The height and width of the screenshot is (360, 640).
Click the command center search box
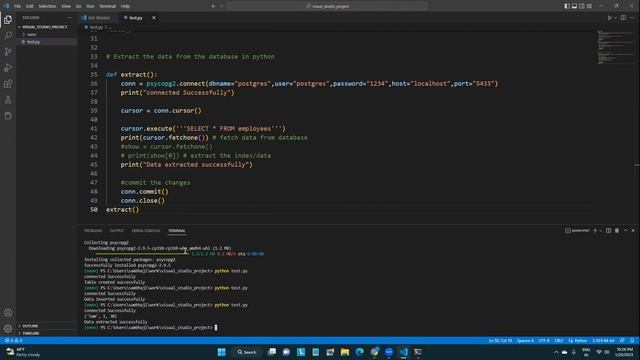coord(327,6)
